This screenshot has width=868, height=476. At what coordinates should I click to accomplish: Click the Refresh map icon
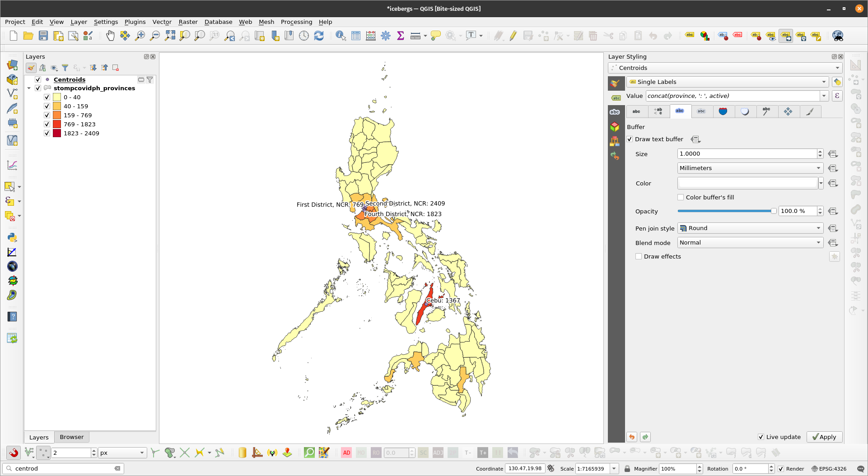pyautogui.click(x=319, y=36)
